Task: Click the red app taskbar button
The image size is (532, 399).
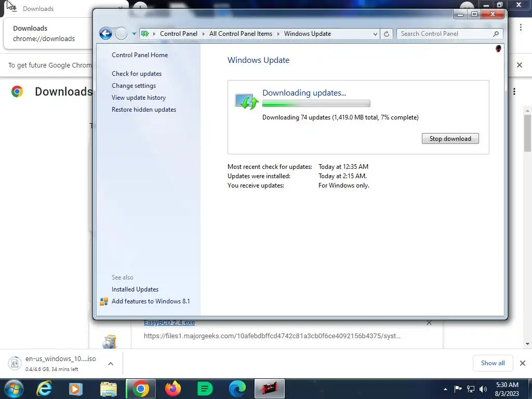Action: [270, 389]
